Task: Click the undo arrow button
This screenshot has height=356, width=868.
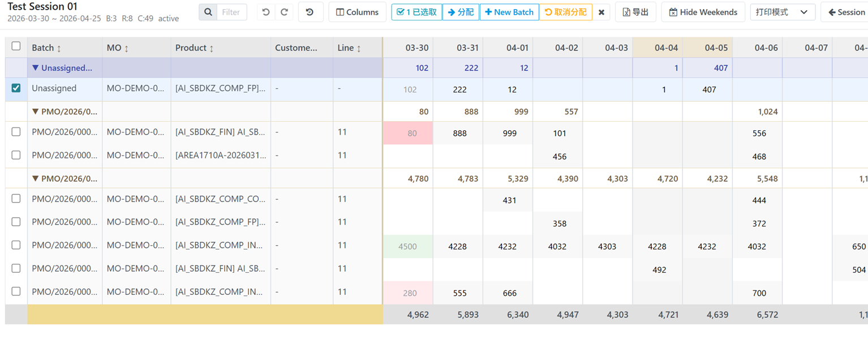Action: tap(266, 12)
